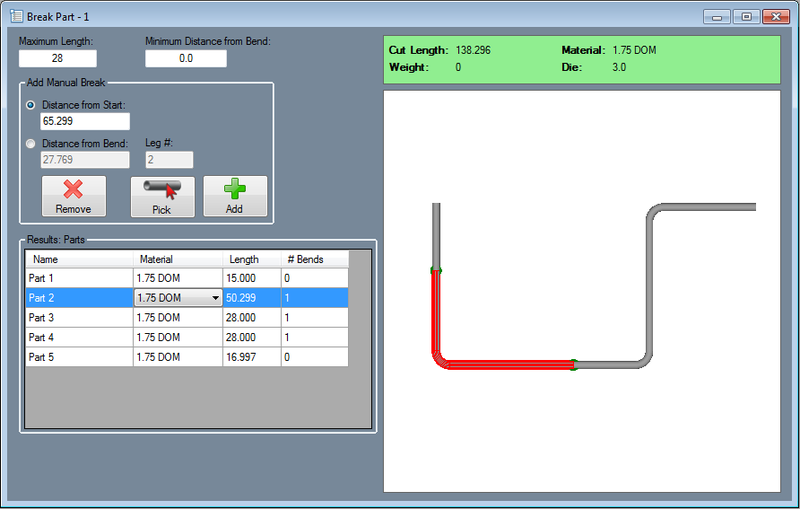Screen dimensions: 800x509
Task: Select Part 3 row name
Action: 79,318
